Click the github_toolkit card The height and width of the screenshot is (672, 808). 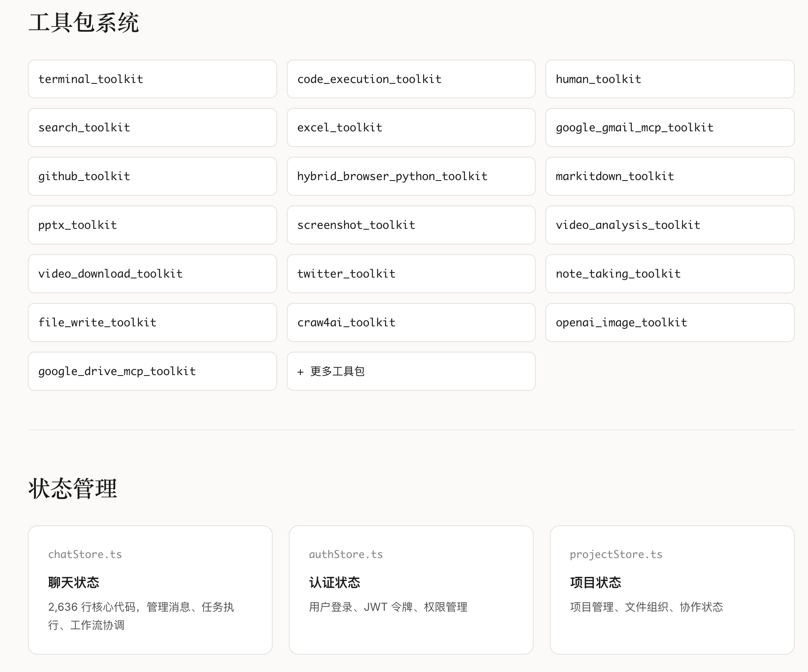152,176
